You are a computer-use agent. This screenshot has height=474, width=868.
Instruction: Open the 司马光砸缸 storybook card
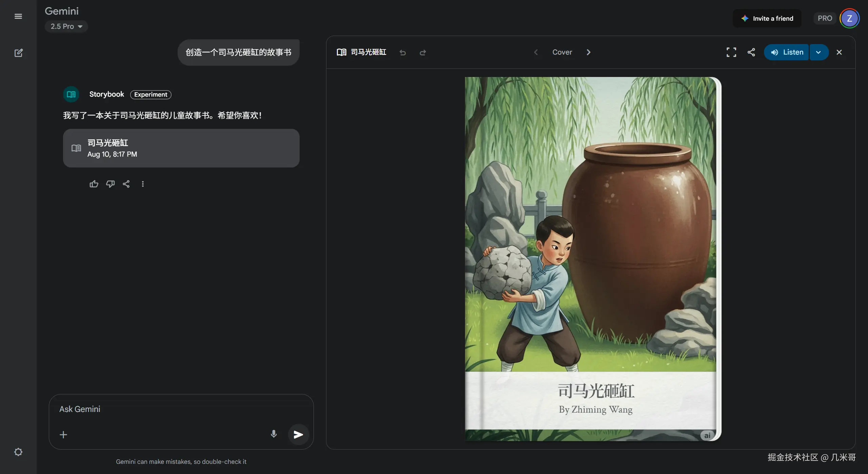pos(181,148)
